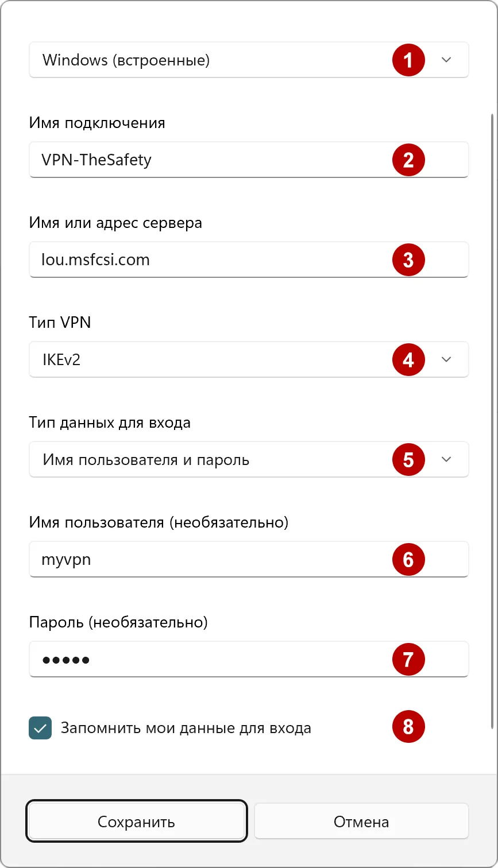Click red numbered badge 2 on connection name
Screen dimensions: 498x868
pos(408,160)
